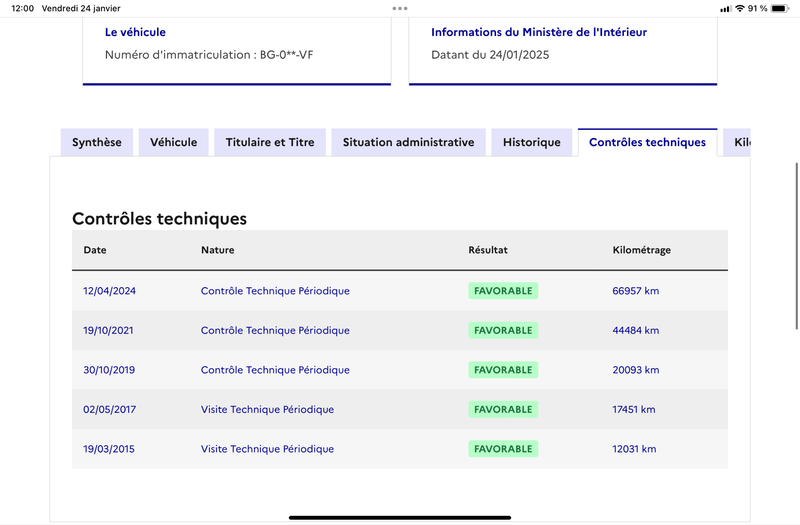Click the date 19/10/2021
This screenshot has height=525, width=800.
click(108, 330)
